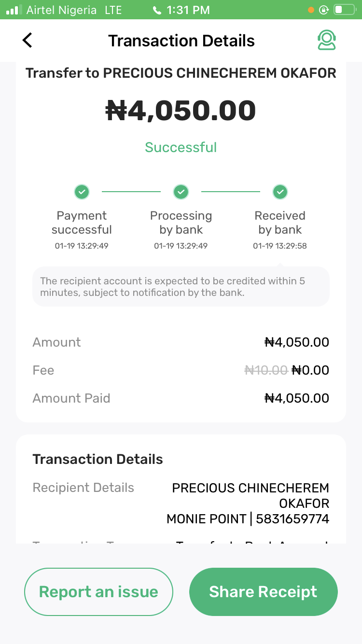Tap the Amount Paid value

pyautogui.click(x=297, y=398)
